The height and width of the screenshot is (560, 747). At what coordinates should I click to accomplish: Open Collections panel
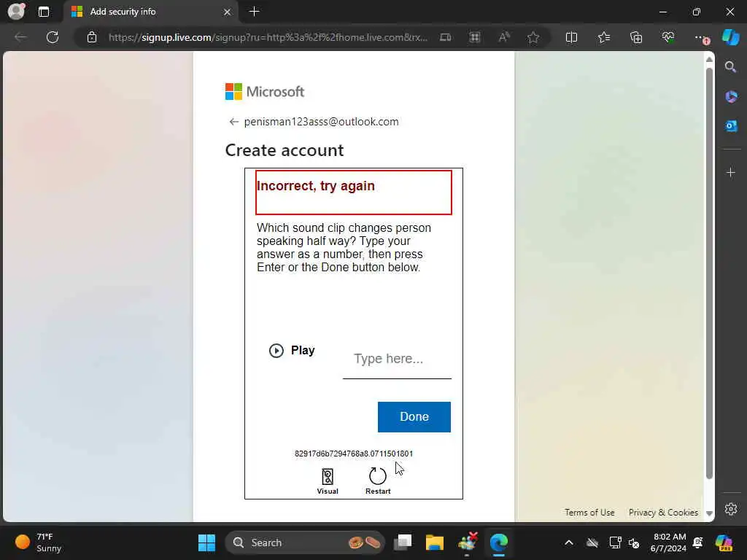[636, 37]
